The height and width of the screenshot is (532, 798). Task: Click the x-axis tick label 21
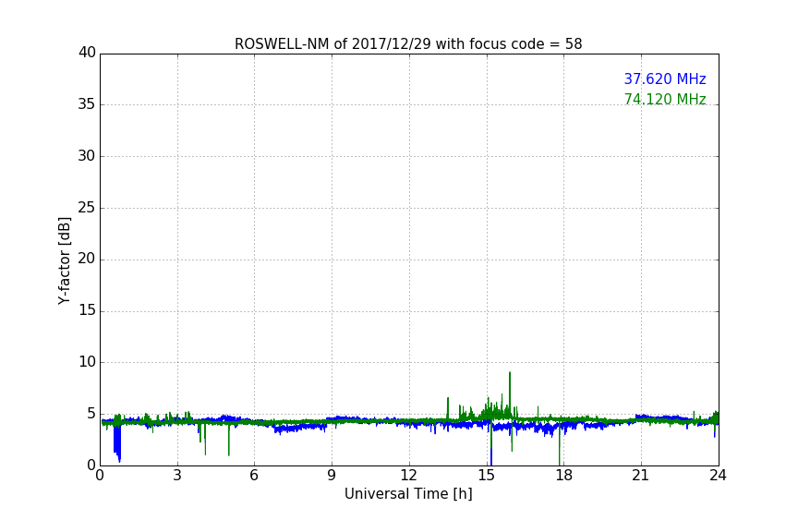click(641, 476)
